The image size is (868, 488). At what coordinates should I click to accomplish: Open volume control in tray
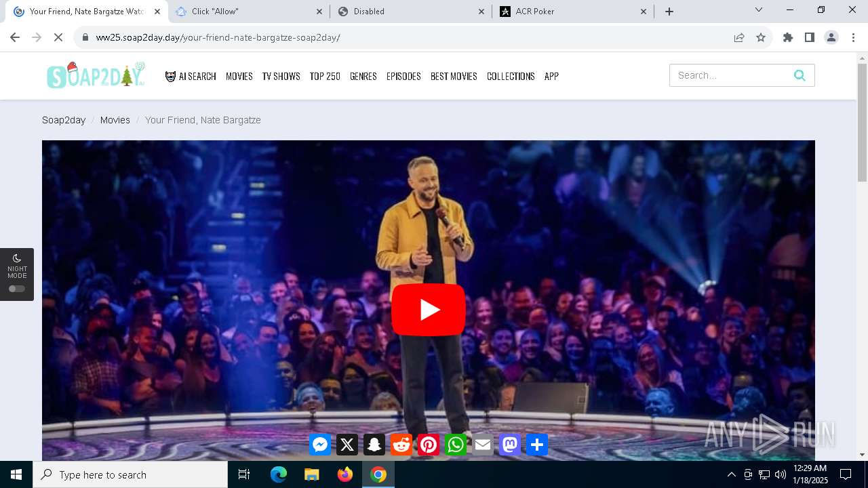click(x=780, y=474)
